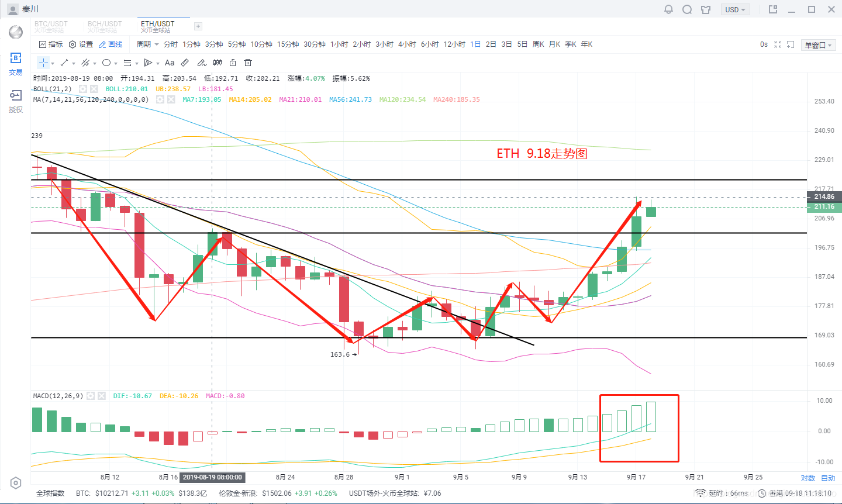Add a new tab with plus icon
The image size is (842, 504).
198,26
